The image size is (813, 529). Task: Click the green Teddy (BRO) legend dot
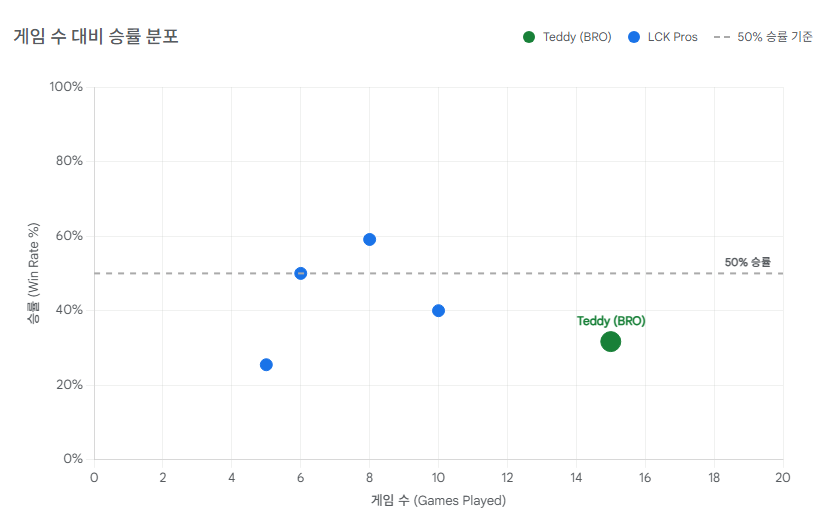(x=529, y=37)
